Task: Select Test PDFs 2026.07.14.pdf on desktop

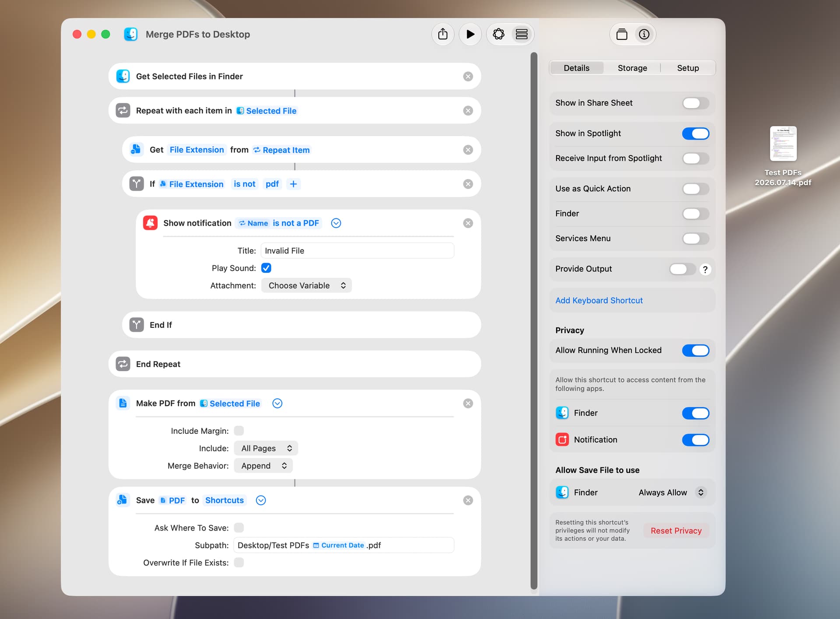Action: (783, 157)
